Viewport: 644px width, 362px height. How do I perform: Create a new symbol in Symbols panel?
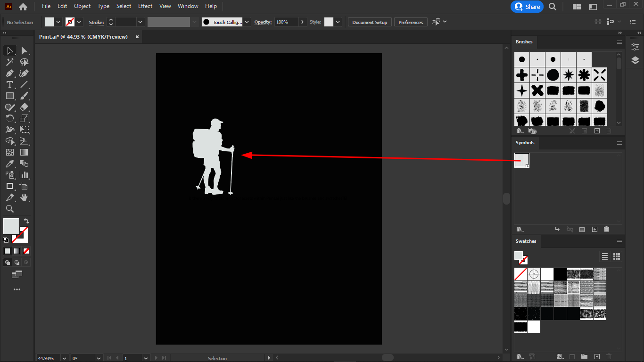(x=594, y=229)
